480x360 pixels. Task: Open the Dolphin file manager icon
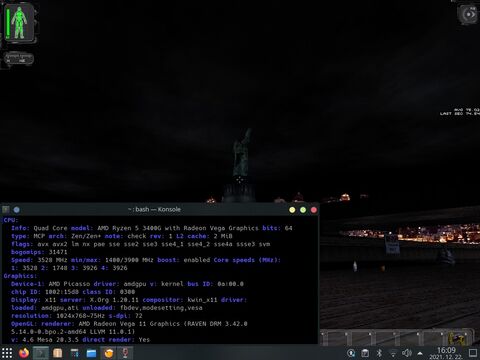point(91,353)
